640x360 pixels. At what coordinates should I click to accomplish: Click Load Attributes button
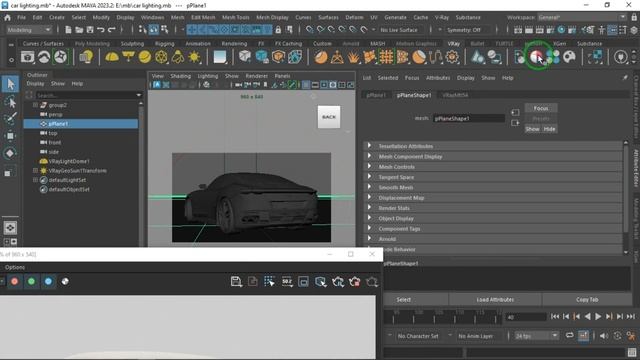(x=495, y=300)
